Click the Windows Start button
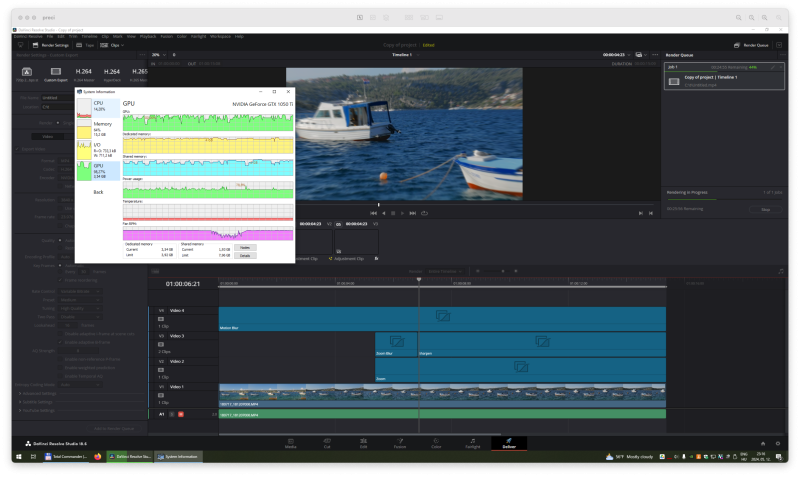 point(18,456)
